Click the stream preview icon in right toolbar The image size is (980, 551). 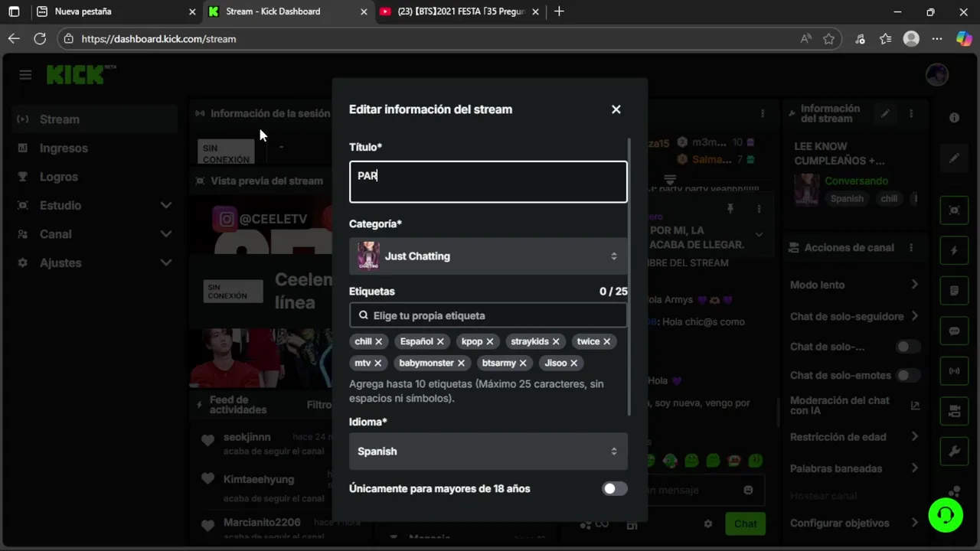[954, 210]
